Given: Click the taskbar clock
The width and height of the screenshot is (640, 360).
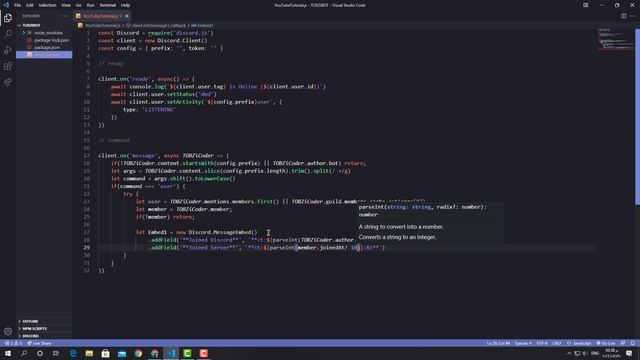Looking at the screenshot, I should [611, 353].
